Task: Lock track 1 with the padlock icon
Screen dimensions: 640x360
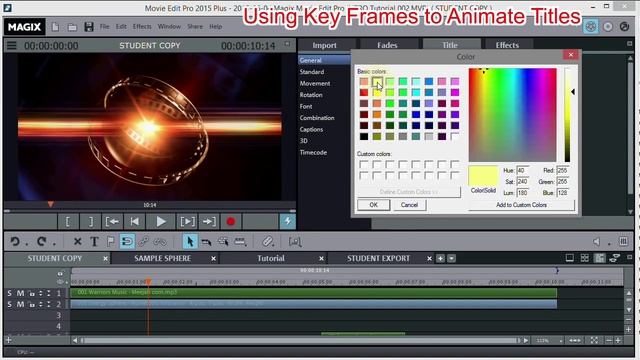Action: pos(32,293)
